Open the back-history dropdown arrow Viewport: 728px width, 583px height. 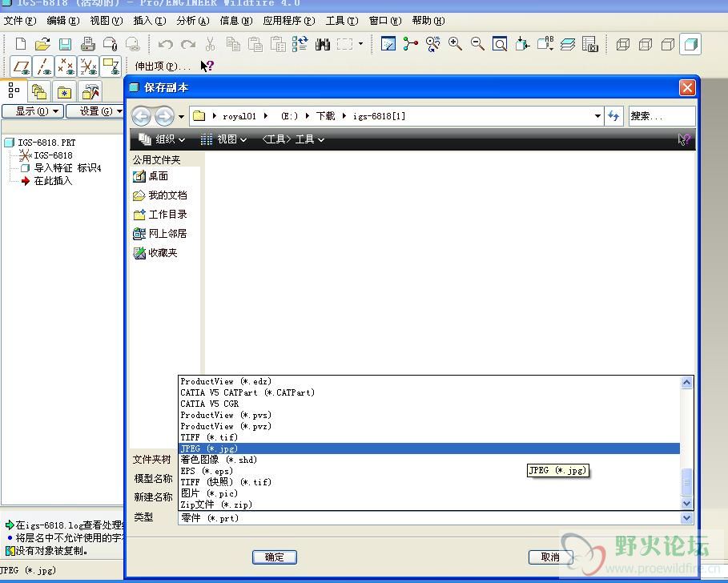pyautogui.click(x=181, y=116)
